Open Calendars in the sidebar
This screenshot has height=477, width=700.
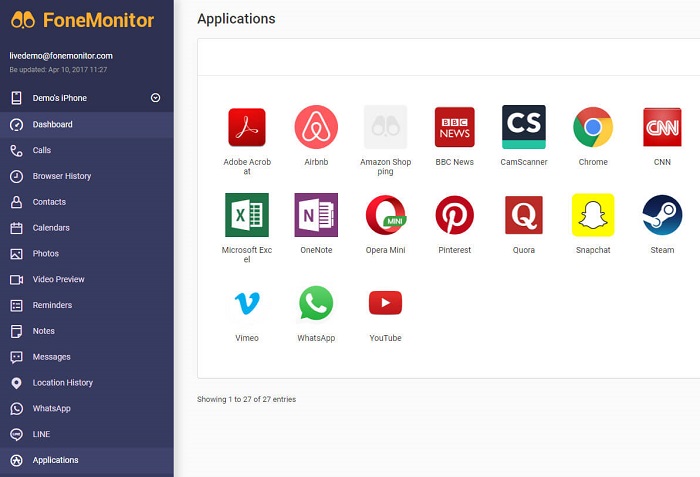click(x=87, y=228)
